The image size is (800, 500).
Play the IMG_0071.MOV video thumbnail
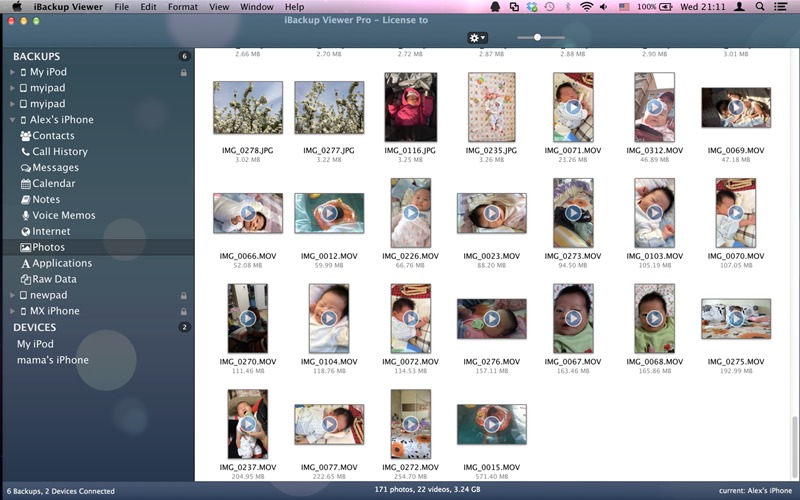click(x=573, y=106)
